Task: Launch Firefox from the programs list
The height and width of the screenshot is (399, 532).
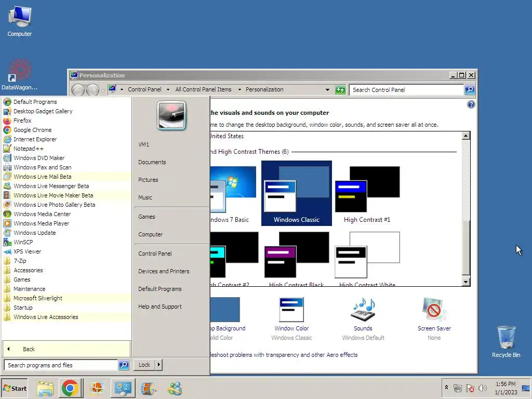Action: tap(22, 121)
